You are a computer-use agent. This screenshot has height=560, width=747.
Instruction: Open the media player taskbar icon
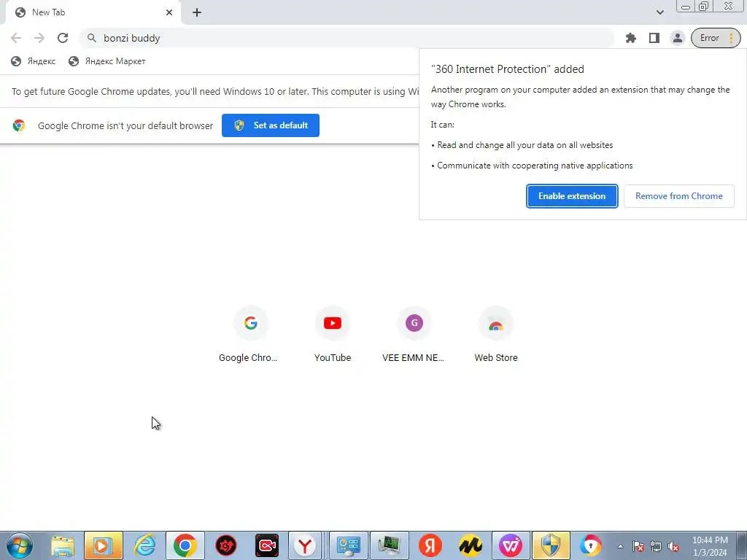tap(104, 545)
